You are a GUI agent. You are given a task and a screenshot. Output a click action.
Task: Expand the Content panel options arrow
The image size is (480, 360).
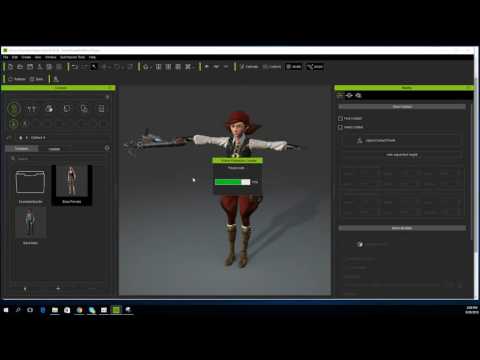(x=107, y=97)
